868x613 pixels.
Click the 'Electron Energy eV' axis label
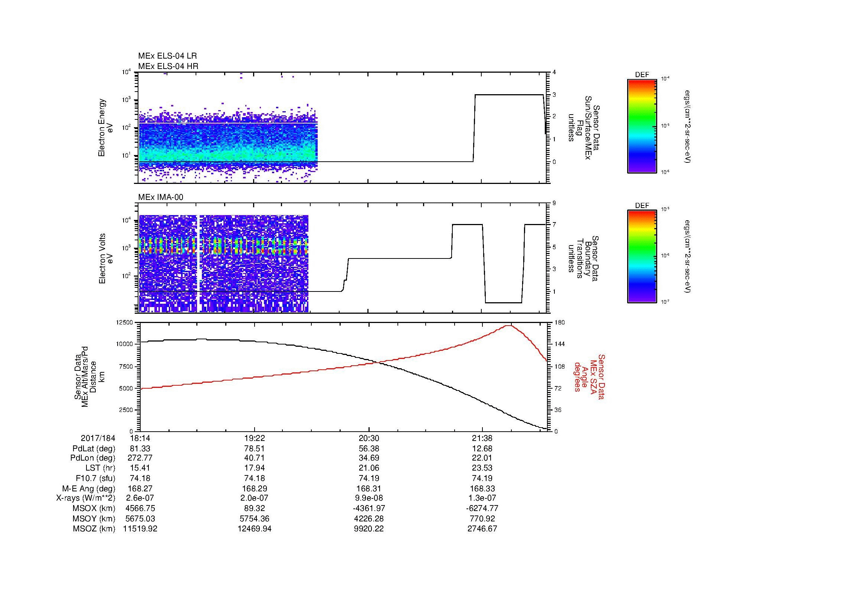(105, 128)
